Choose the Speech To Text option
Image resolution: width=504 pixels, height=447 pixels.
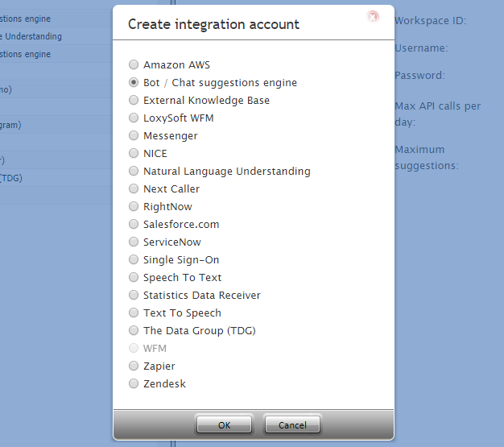[134, 277]
